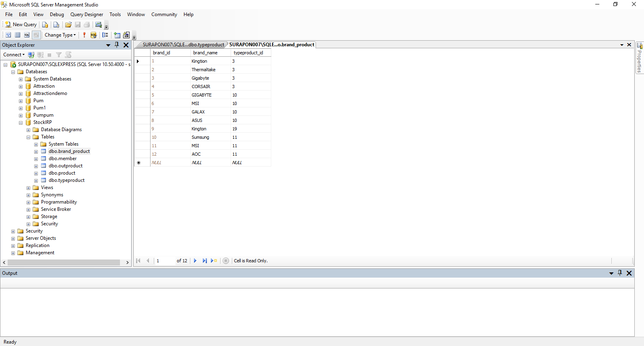The height and width of the screenshot is (346, 644).
Task: Click the Add Group By icon
Action: pos(105,35)
